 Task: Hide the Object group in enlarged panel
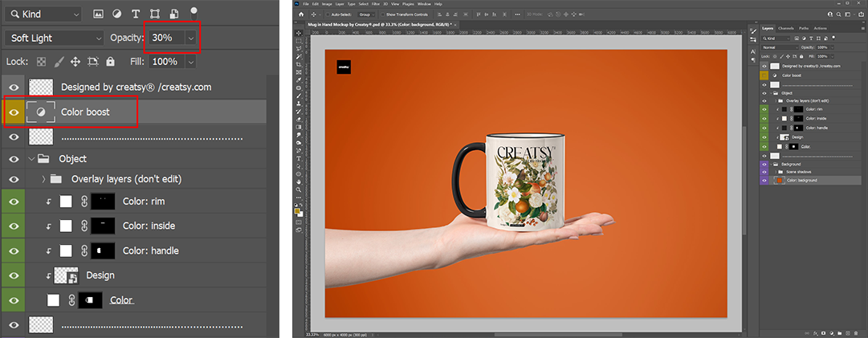(x=14, y=159)
